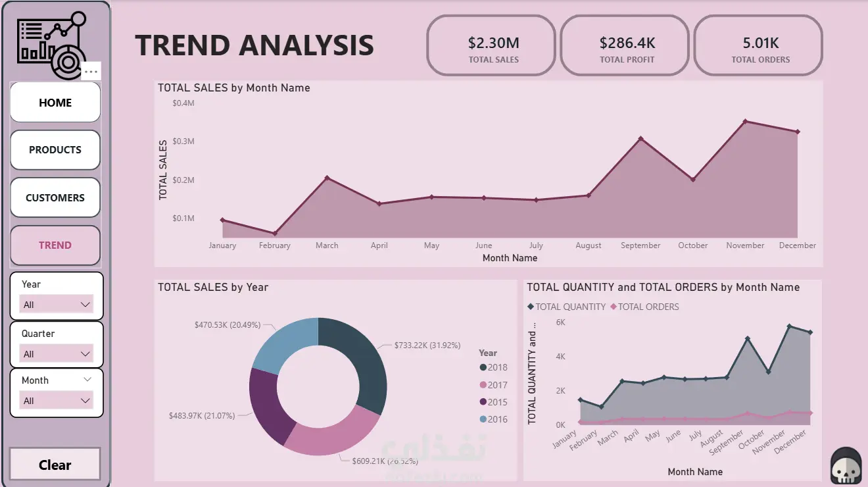This screenshot has width=868, height=487.
Task: Click the 6K axis value on quantity chart
Action: click(x=561, y=322)
